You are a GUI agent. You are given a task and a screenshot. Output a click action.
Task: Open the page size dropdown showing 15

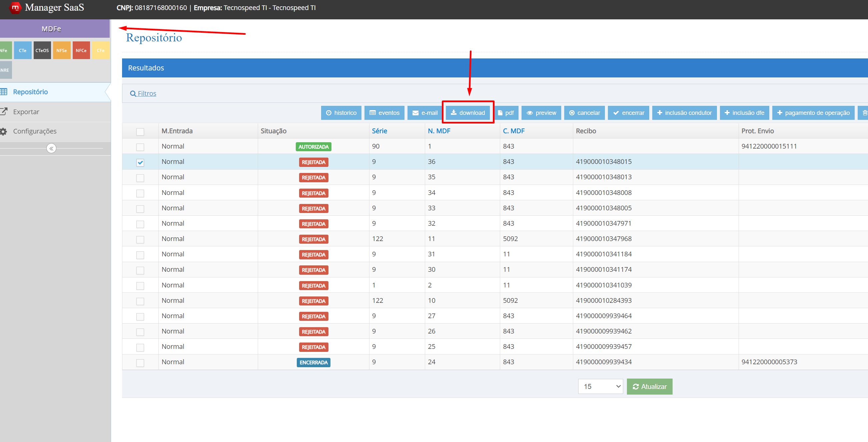point(601,386)
